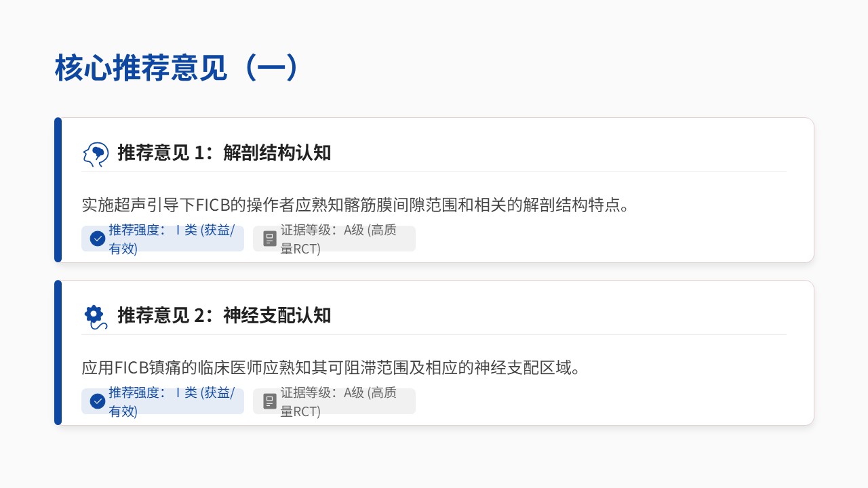
Task: Click the divider line under the 神经支配认知 heading
Action: 434,335
